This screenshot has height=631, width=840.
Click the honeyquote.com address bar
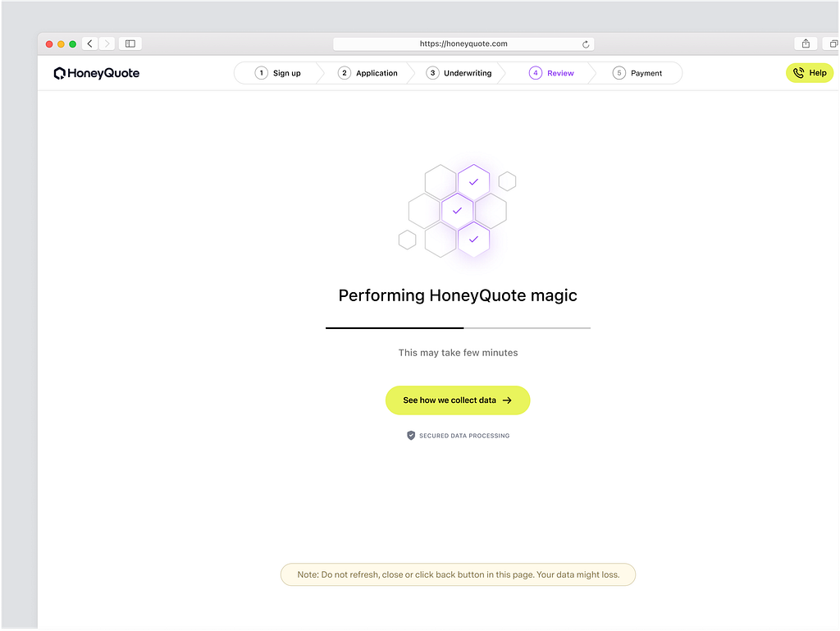(x=463, y=44)
